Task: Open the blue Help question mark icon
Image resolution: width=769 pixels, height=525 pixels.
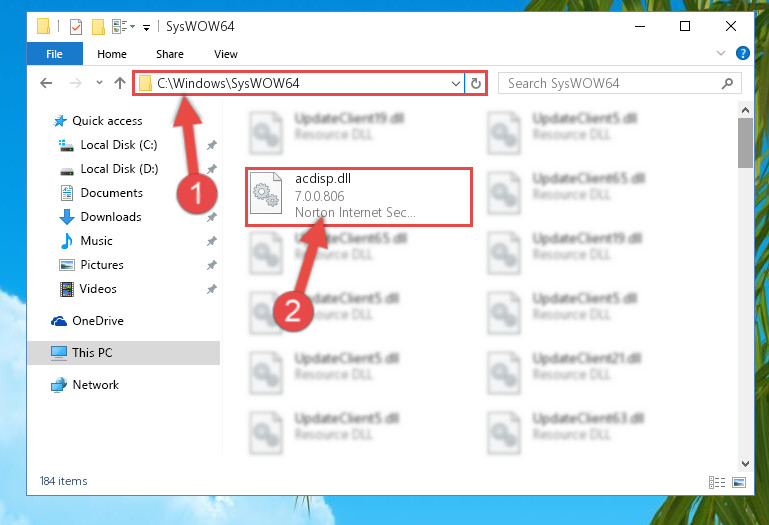Action: [x=743, y=53]
